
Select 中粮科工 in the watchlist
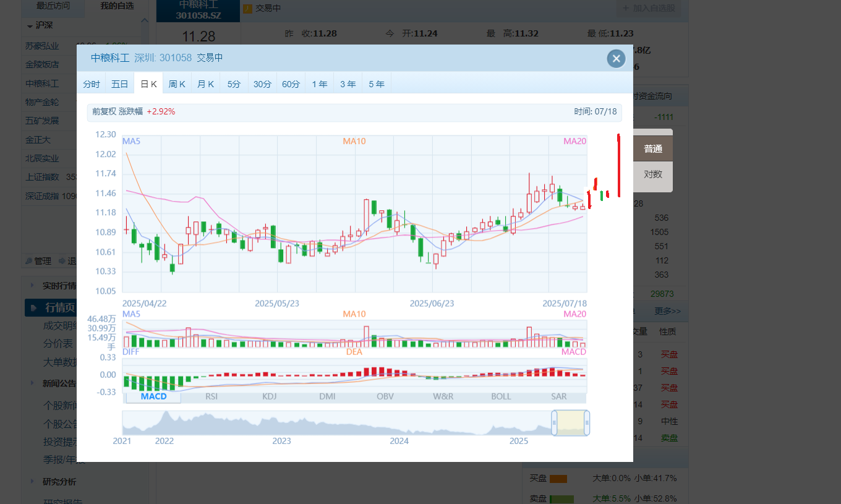42,83
